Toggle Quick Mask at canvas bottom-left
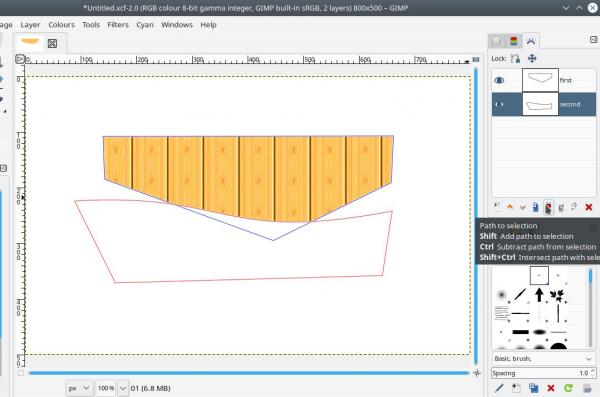The height and width of the screenshot is (397, 600). (21, 373)
